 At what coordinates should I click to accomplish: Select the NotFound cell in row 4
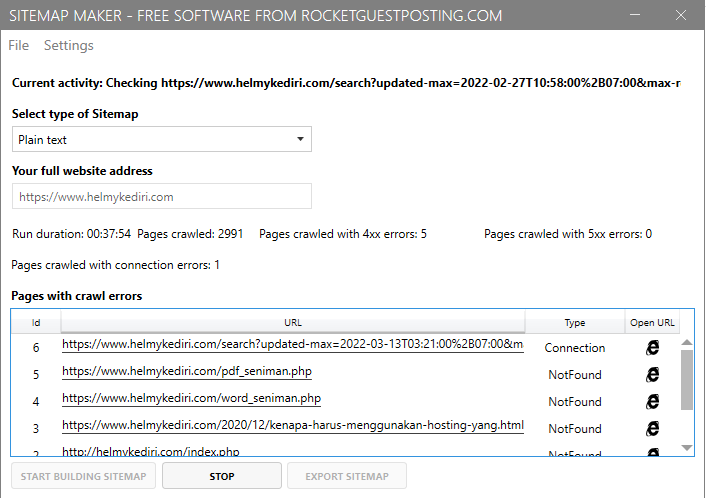tap(575, 402)
